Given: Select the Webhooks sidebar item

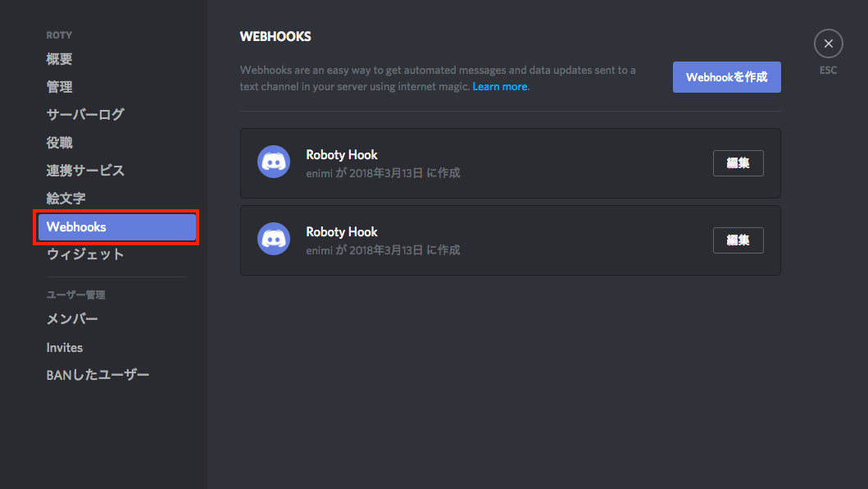Looking at the screenshot, I should (x=117, y=226).
